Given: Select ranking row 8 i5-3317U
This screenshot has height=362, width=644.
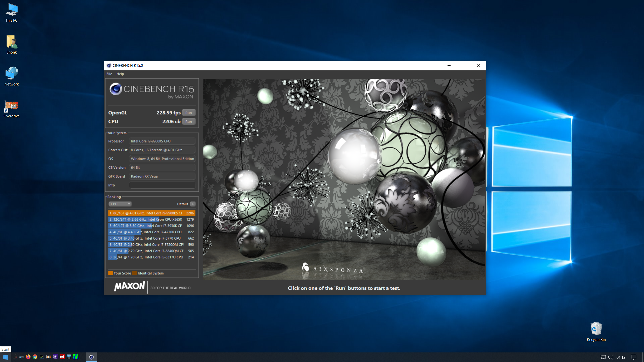Looking at the screenshot, I should pyautogui.click(x=152, y=257).
